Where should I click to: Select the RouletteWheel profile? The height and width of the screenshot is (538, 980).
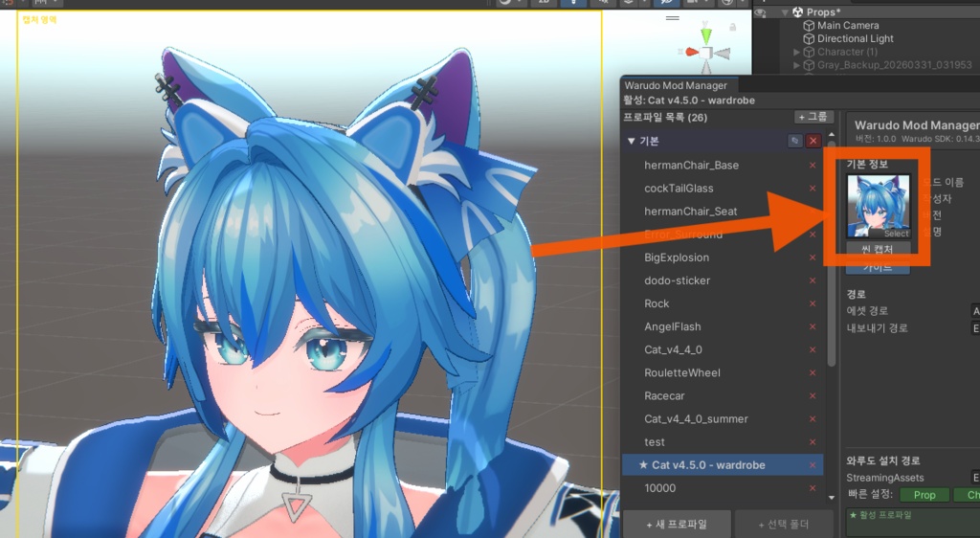click(x=722, y=373)
